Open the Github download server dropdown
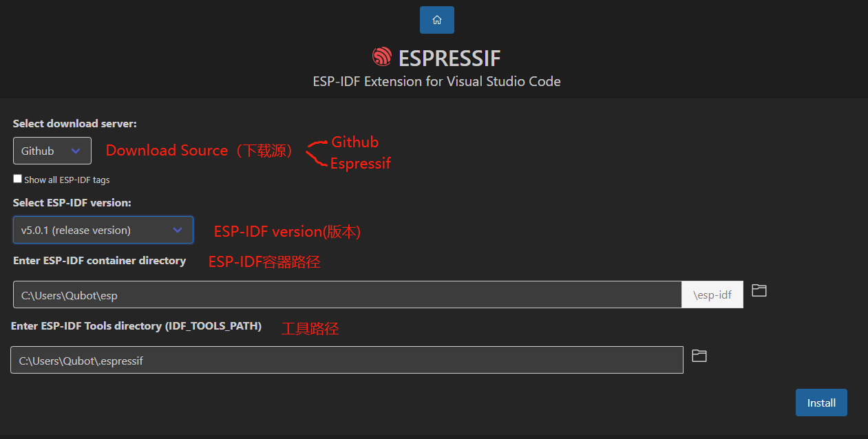 click(52, 151)
